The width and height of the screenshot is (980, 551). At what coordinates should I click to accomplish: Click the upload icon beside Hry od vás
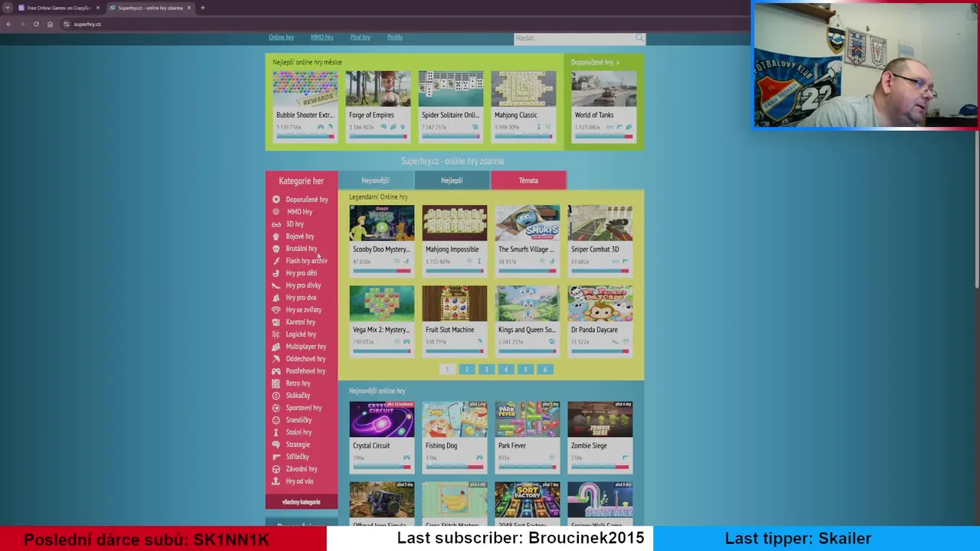pyautogui.click(x=276, y=481)
